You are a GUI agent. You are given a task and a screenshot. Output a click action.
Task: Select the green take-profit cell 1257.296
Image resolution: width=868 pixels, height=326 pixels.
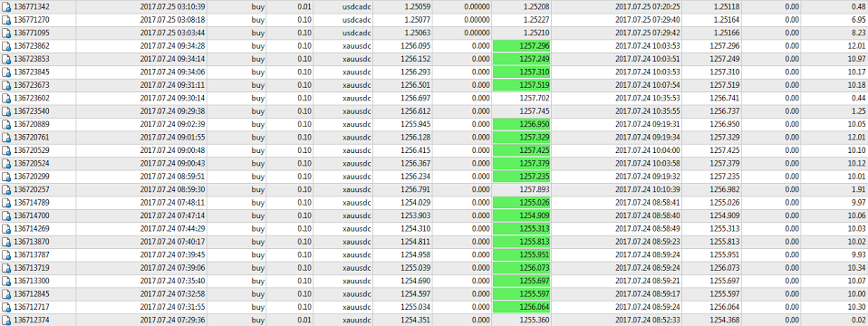point(522,46)
